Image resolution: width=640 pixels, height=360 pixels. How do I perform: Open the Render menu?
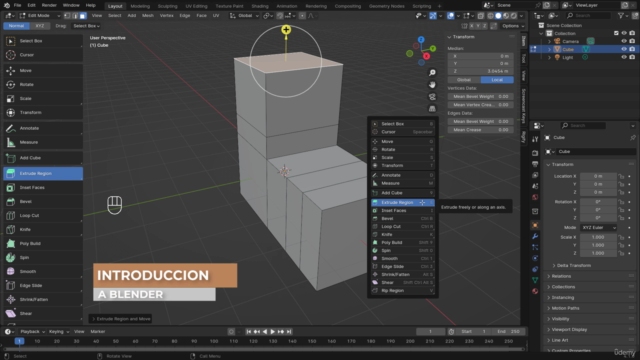coord(49,5)
